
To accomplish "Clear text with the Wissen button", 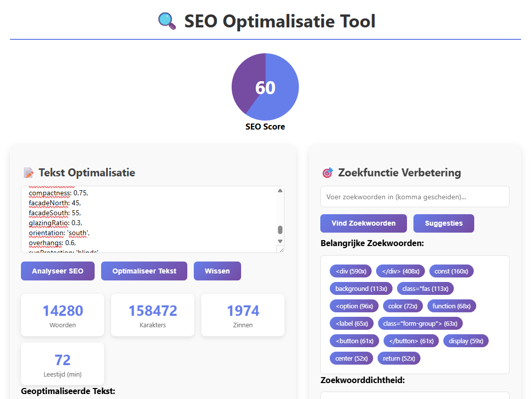I will point(217,271).
